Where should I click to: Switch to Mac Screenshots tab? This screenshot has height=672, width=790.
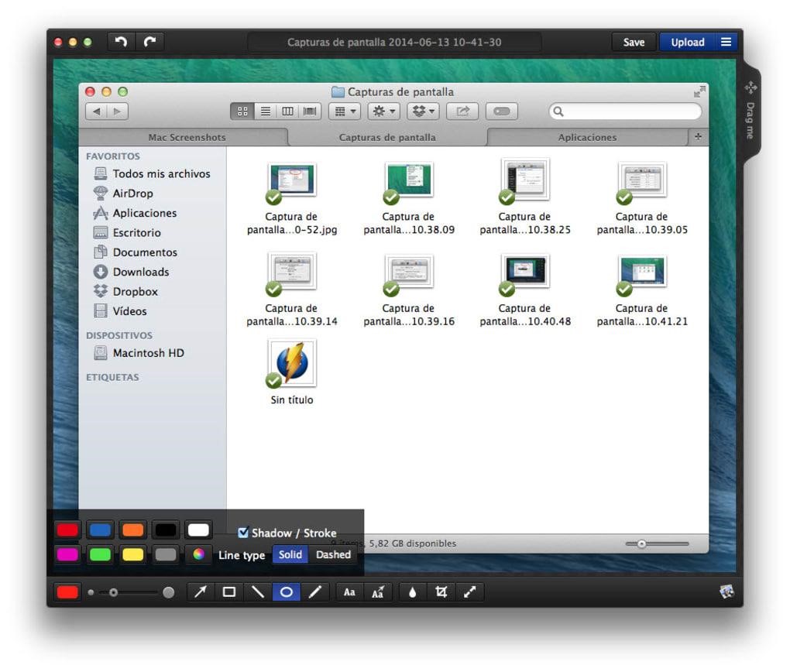(187, 137)
